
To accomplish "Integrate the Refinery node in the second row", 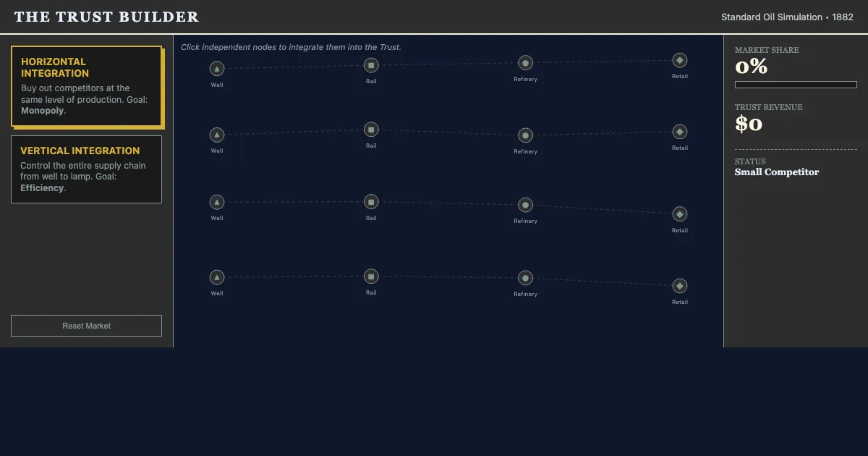I will pos(526,135).
